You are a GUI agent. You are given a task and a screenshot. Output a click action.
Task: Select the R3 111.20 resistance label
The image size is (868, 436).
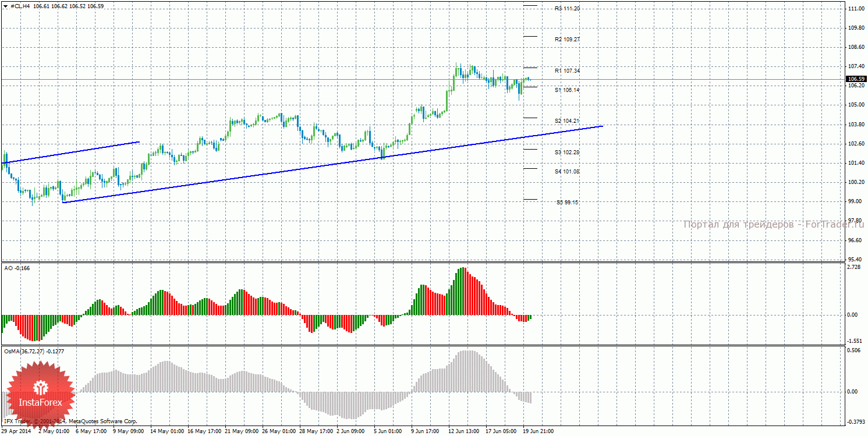[x=567, y=9]
